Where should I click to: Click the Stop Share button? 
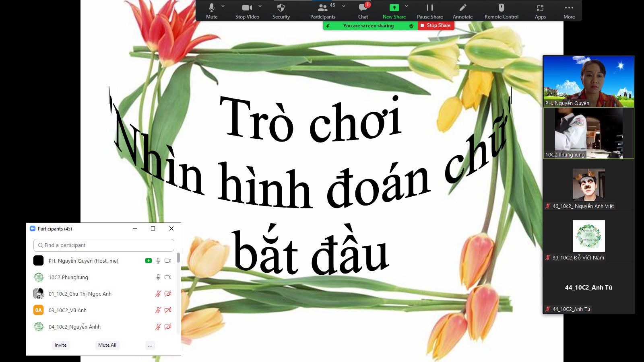pos(436,25)
